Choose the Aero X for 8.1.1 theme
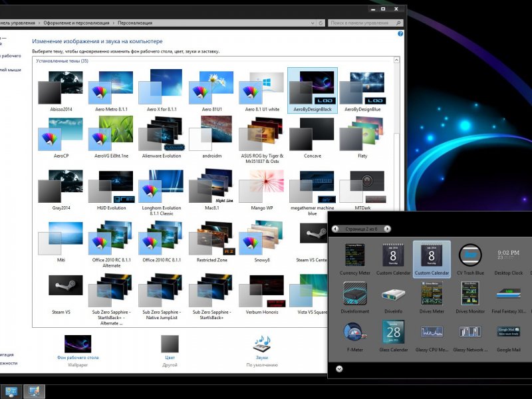This screenshot has width=532, height=399. (162, 90)
